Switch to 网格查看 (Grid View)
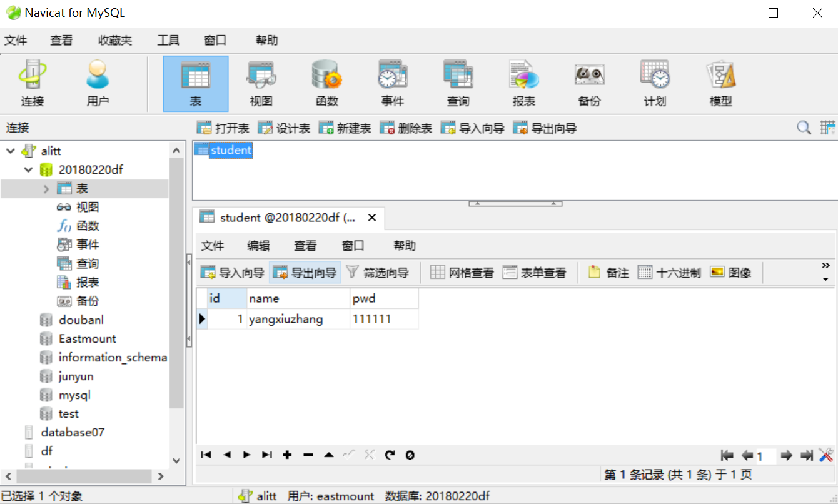Viewport: 838px width, 504px height. point(462,273)
